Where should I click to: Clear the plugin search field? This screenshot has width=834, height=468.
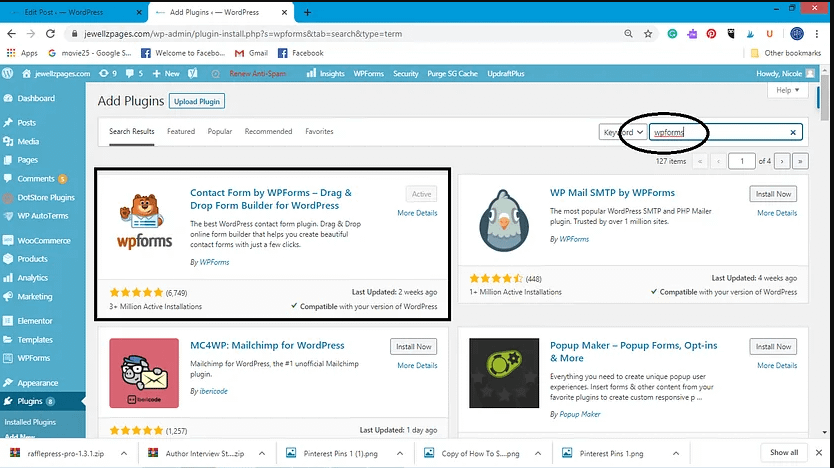click(x=793, y=132)
